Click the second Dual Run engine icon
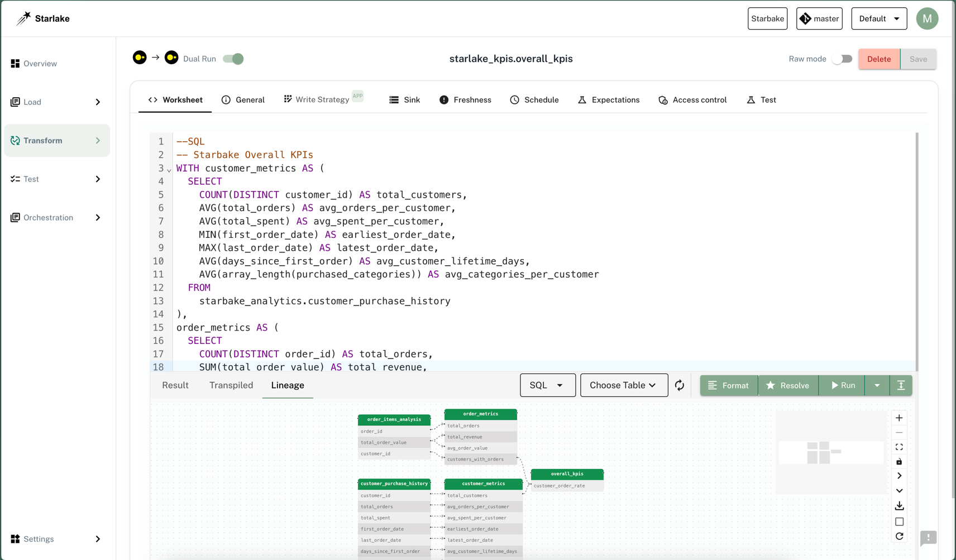Image resolution: width=956 pixels, height=560 pixels. 171,58
